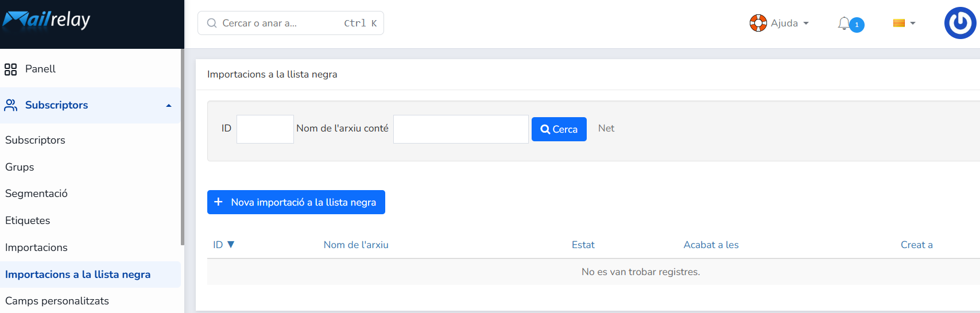Open the language dropdown arrow
980x313 pixels.
click(913, 24)
